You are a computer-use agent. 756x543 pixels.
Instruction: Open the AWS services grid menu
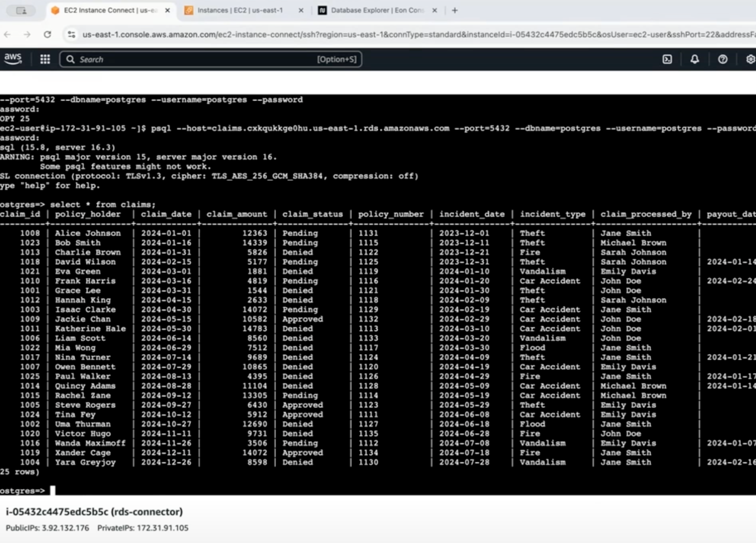click(x=45, y=59)
